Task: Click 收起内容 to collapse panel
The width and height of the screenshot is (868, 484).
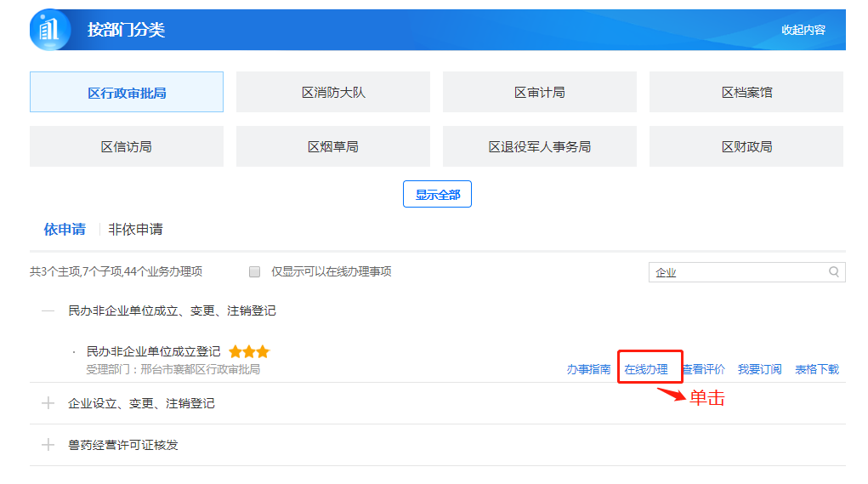Action: point(803,30)
